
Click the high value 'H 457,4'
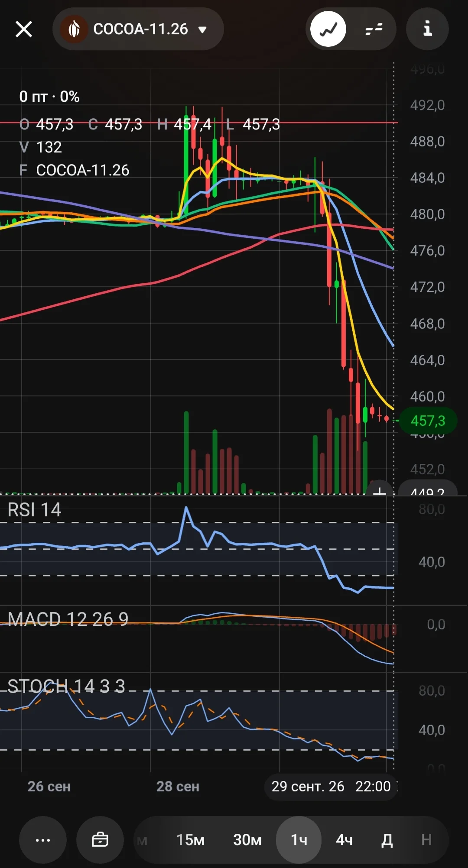coord(184,124)
